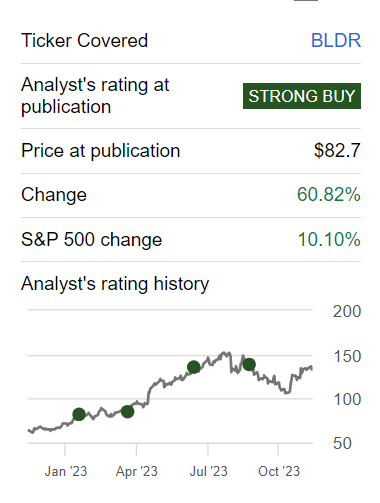The image size is (380, 503).
Task: Click the 100 y-axis label
Action: pyautogui.click(x=347, y=400)
